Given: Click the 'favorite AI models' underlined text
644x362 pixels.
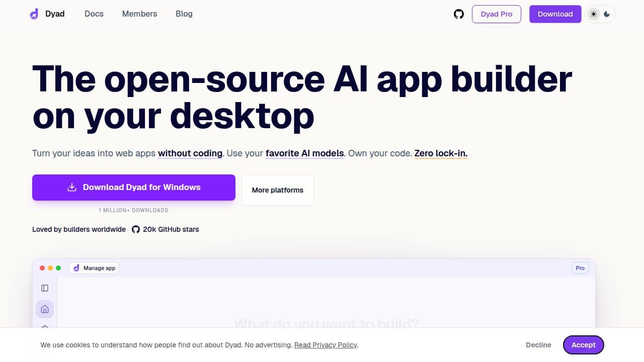Looking at the screenshot, I should (x=305, y=153).
